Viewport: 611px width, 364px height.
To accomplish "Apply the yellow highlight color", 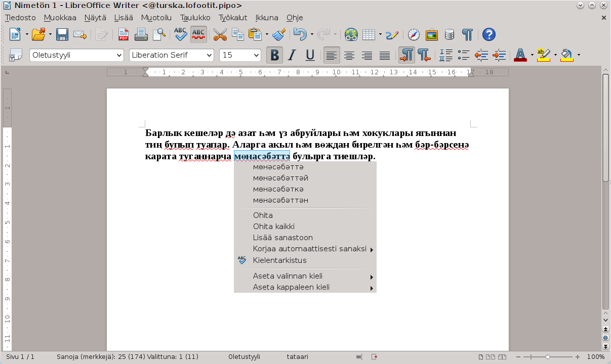I will pyautogui.click(x=544, y=55).
